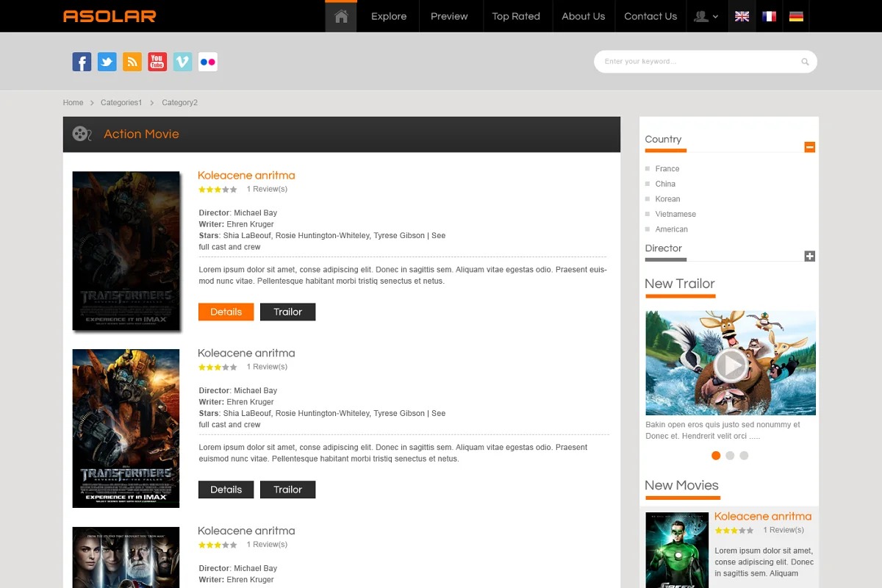This screenshot has height=588, width=882.
Task: Open the user account dropdown
Action: pyautogui.click(x=707, y=16)
